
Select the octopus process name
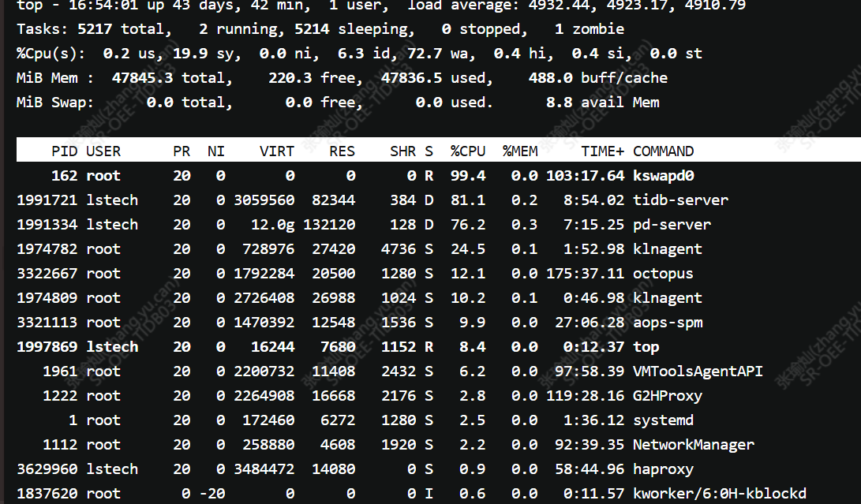663,274
